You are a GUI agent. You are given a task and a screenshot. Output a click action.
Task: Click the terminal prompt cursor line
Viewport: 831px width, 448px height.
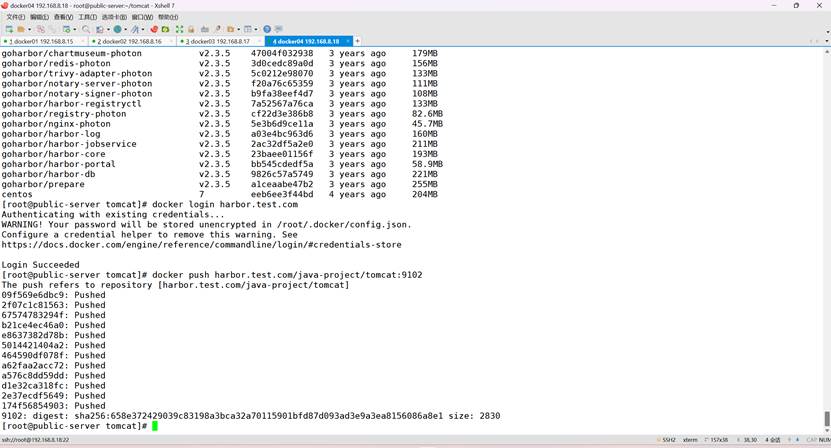[x=79, y=426]
